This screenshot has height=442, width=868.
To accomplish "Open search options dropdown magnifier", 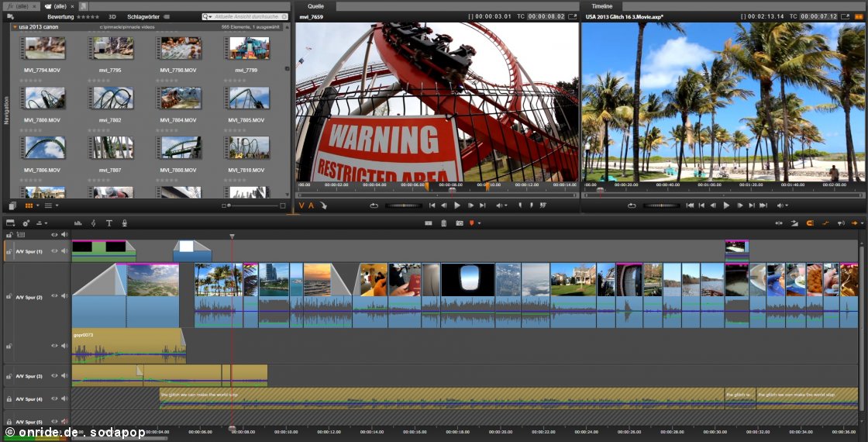I will point(207,16).
